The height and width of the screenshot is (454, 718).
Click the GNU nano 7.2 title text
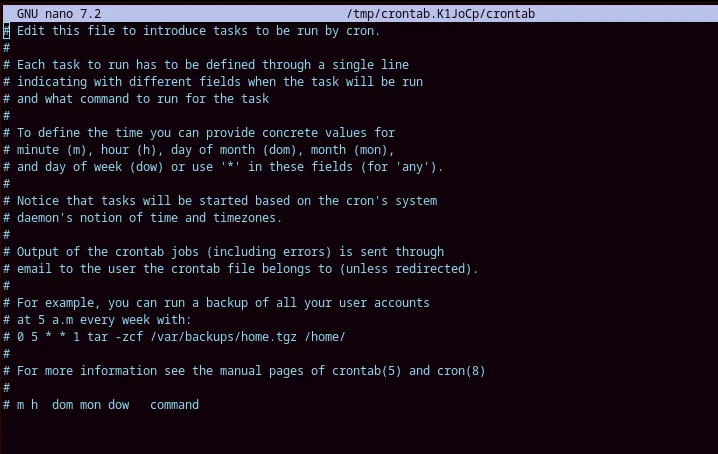point(59,14)
